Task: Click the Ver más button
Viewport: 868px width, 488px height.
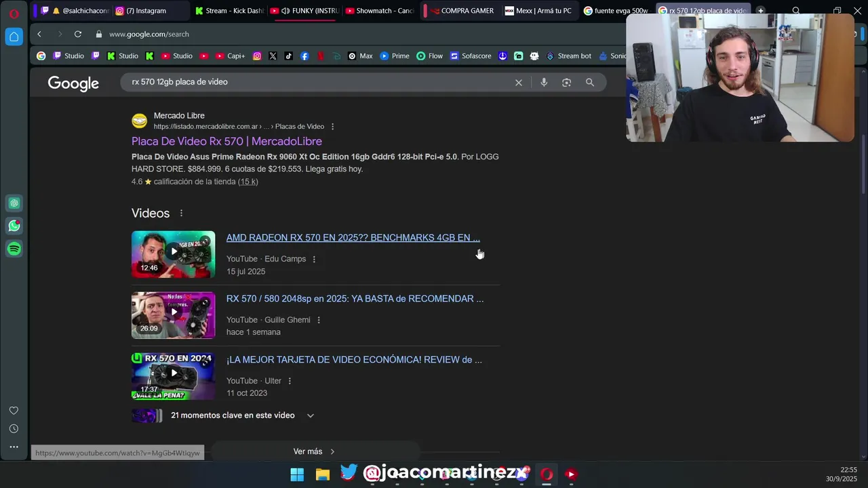Action: coord(315,451)
